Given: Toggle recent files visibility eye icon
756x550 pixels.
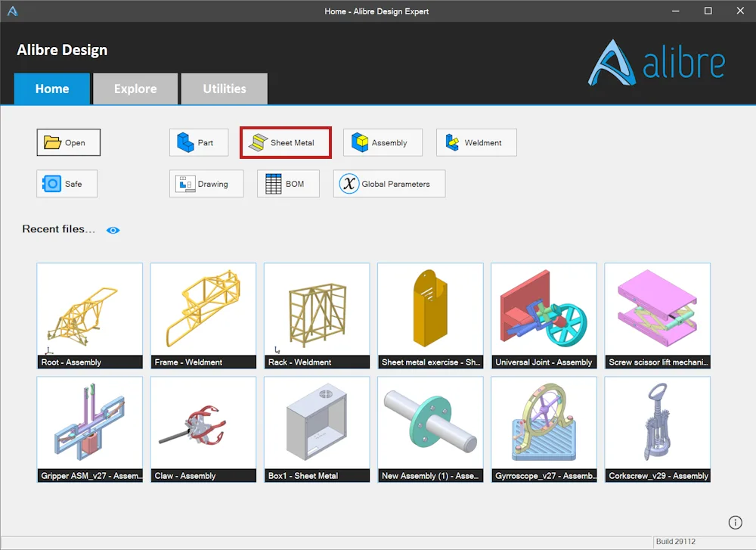Looking at the screenshot, I should click(113, 230).
